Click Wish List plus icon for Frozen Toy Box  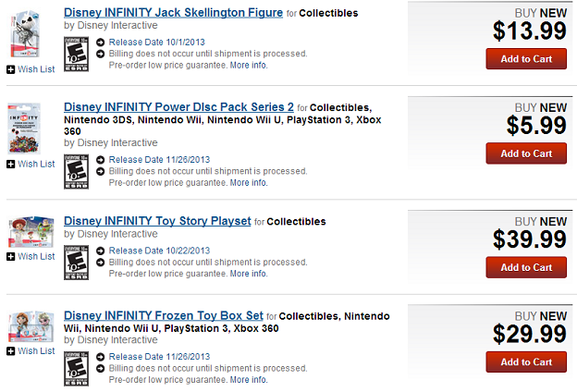[x=11, y=351]
